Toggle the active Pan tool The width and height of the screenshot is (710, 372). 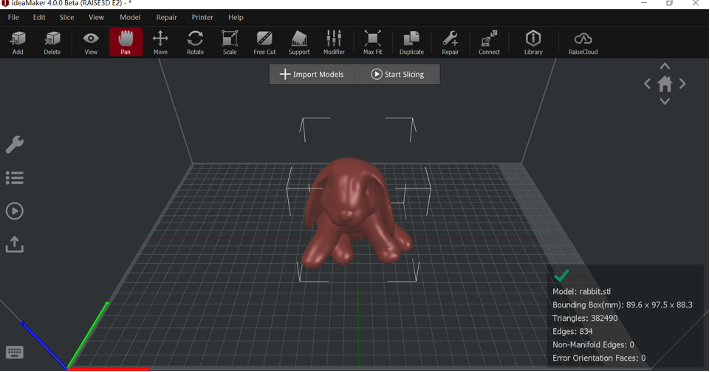pos(125,42)
